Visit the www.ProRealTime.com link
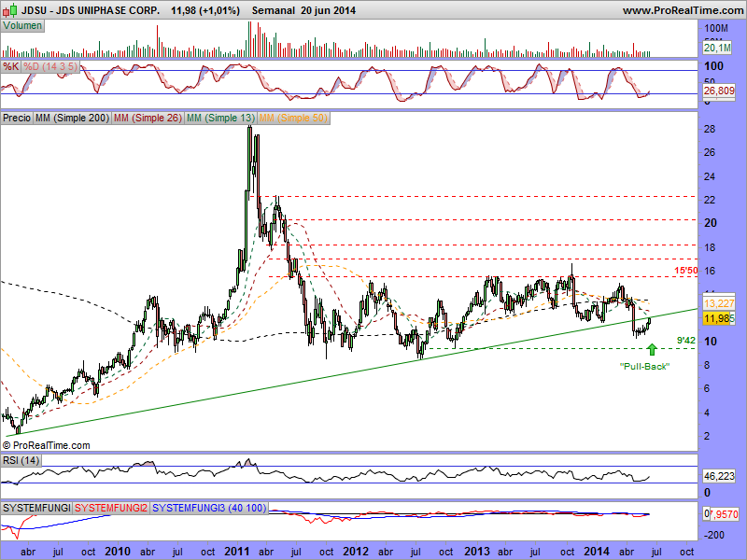 pos(684,10)
